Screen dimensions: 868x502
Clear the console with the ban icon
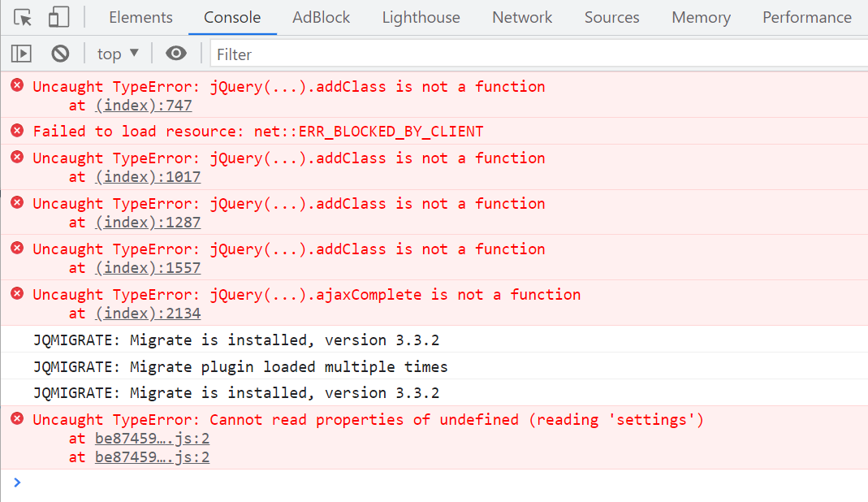(x=60, y=54)
